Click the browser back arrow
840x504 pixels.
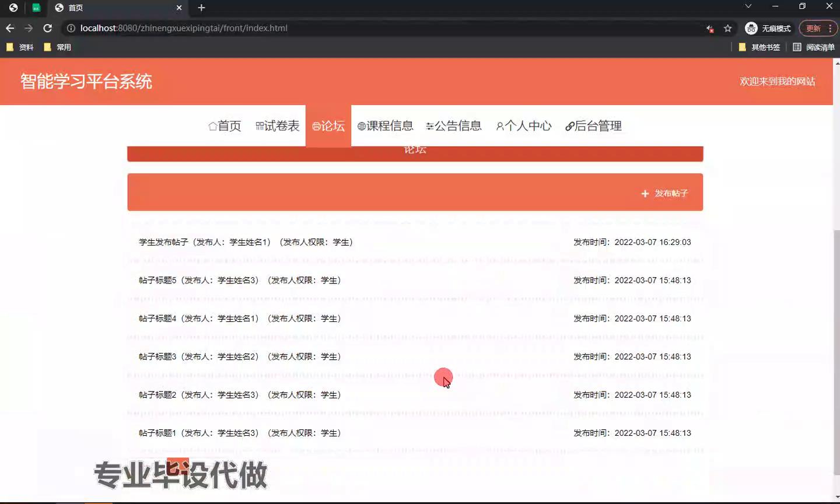[10, 28]
